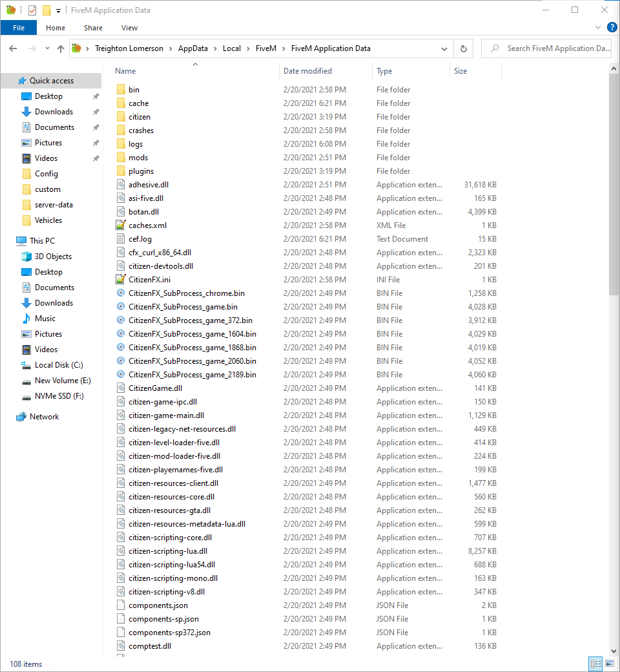This screenshot has height=672, width=620.
Task: Select file botan.dll
Action: (x=143, y=212)
